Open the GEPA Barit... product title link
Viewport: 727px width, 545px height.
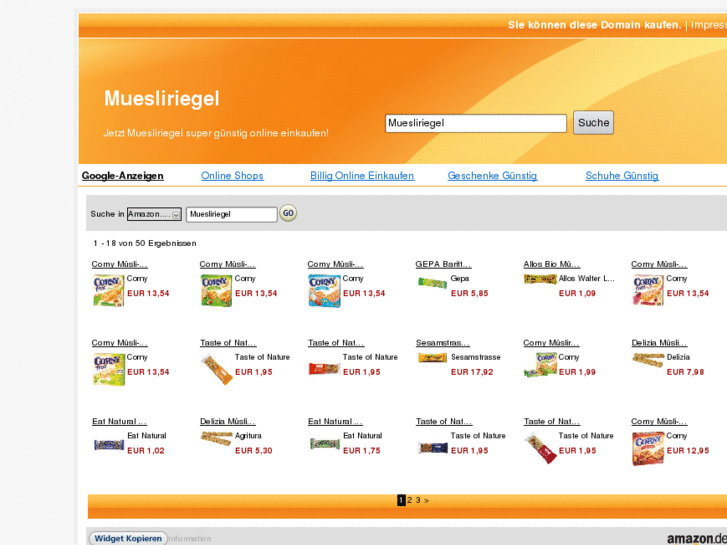pos(443,264)
